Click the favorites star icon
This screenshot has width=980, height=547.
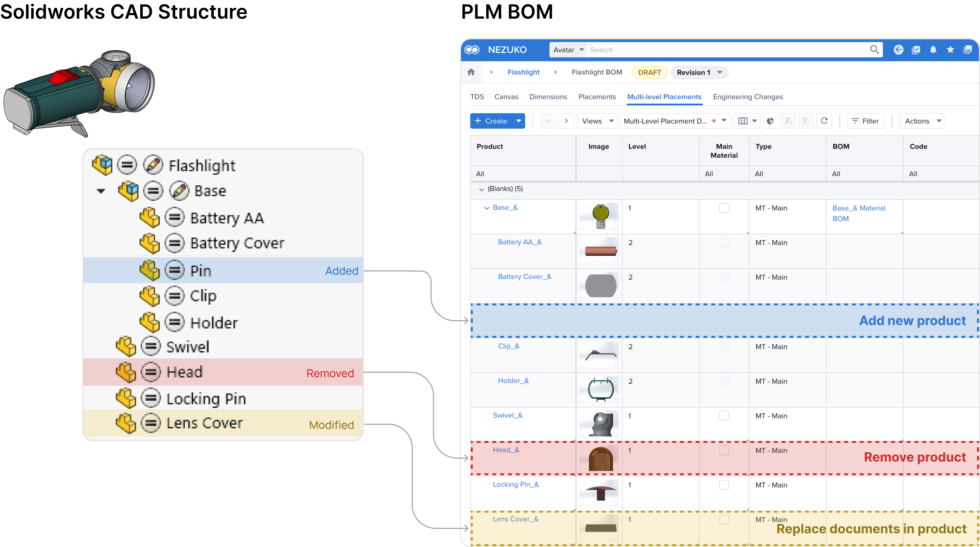click(950, 50)
